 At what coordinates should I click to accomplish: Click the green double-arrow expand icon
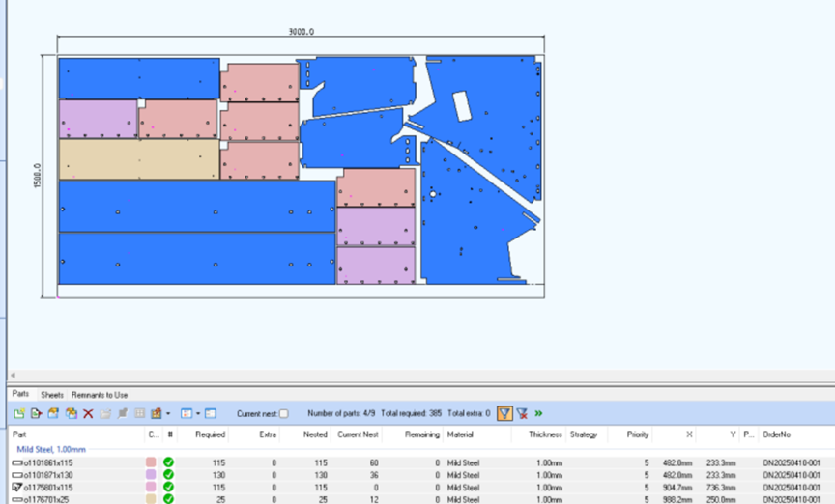coord(539,413)
